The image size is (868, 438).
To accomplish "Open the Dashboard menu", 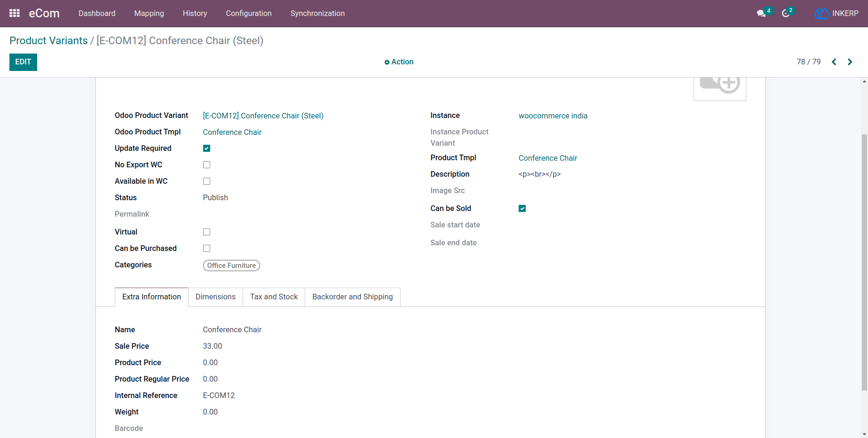I will 97,14.
